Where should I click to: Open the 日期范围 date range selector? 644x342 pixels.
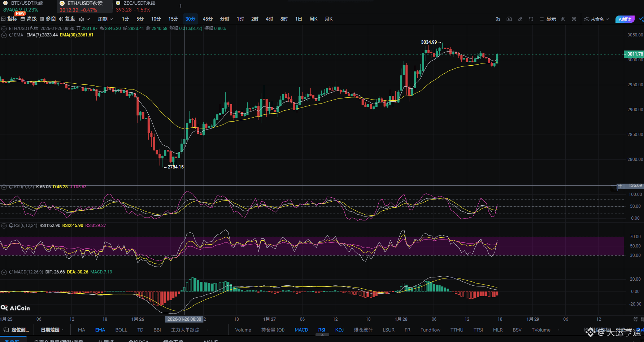pos(51,329)
